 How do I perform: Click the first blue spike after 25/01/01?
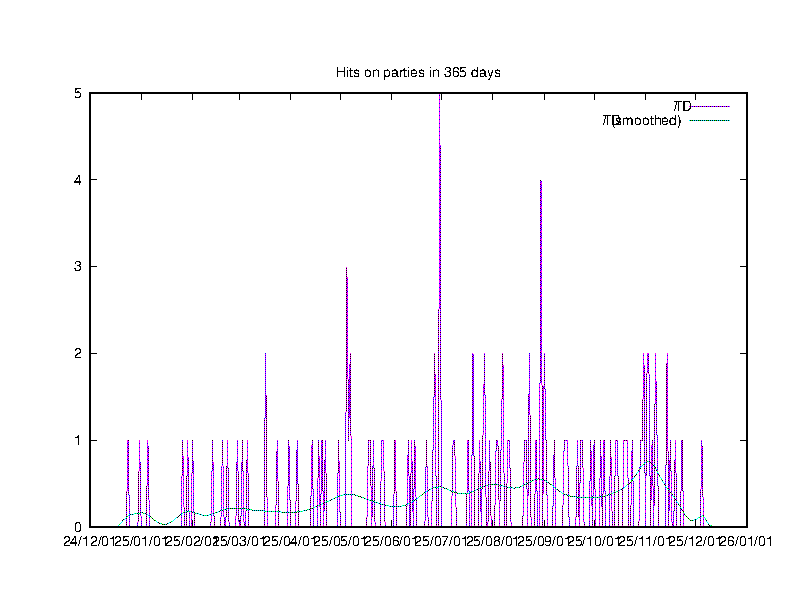point(128,442)
